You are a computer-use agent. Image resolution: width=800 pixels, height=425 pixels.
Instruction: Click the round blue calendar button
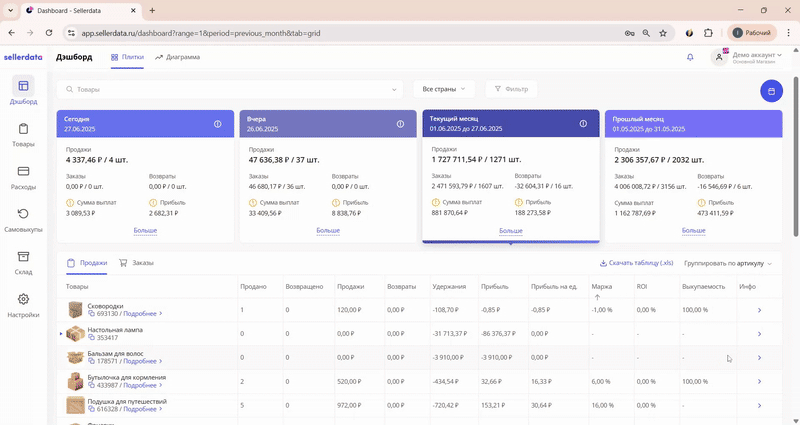[771, 92]
